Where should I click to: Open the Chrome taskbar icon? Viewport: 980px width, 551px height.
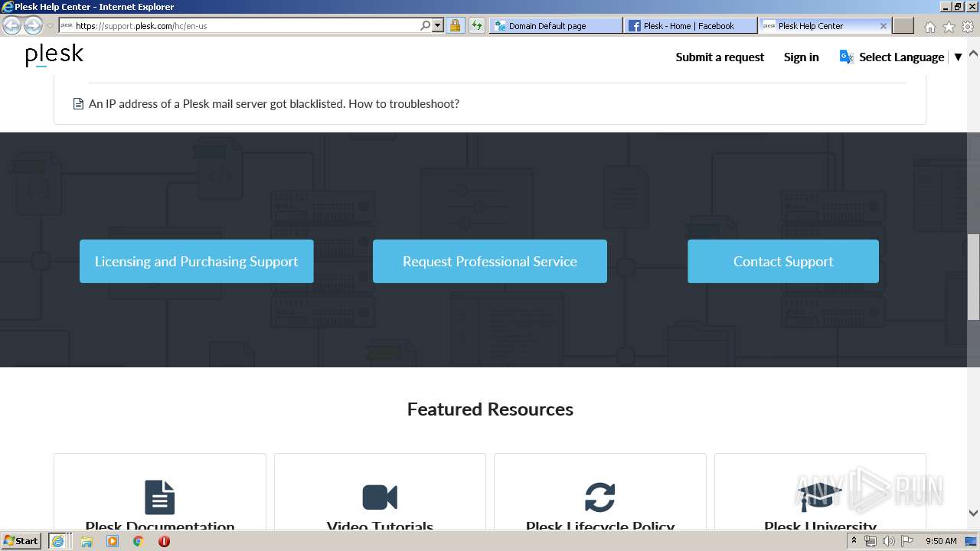click(x=139, y=541)
